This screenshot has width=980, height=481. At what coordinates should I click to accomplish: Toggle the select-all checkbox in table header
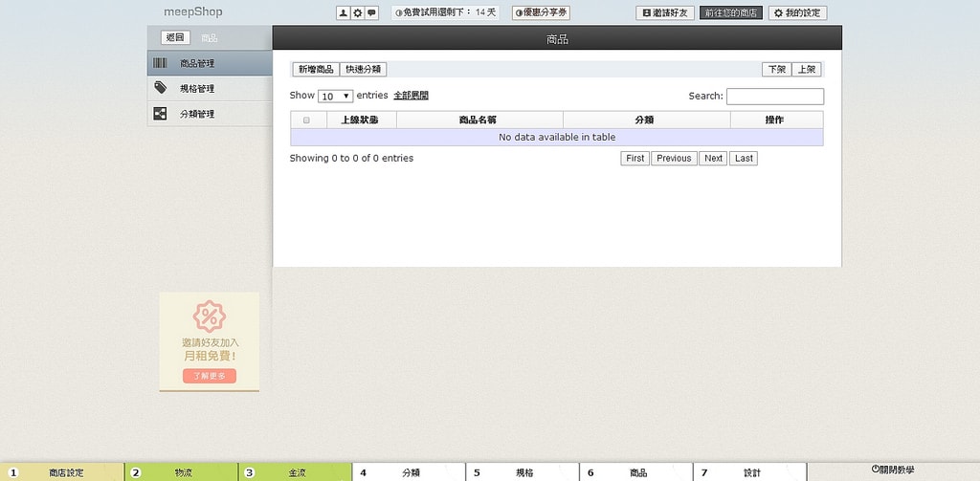coord(306,120)
